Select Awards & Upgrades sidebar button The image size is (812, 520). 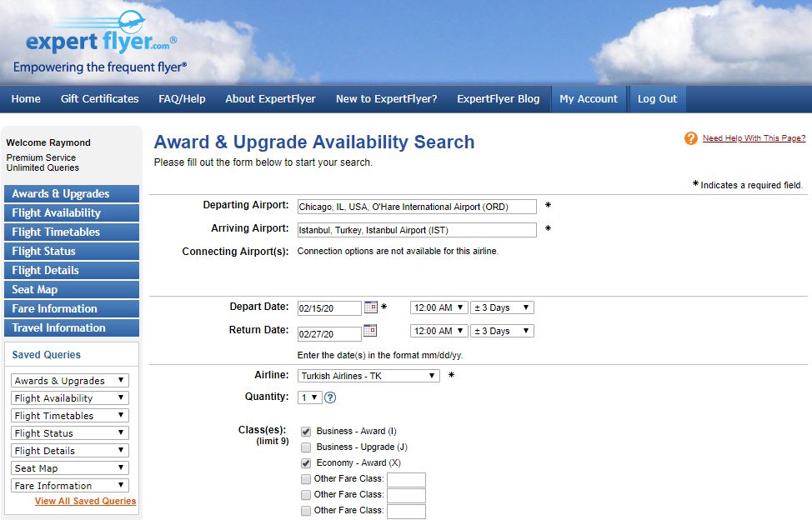(72, 194)
